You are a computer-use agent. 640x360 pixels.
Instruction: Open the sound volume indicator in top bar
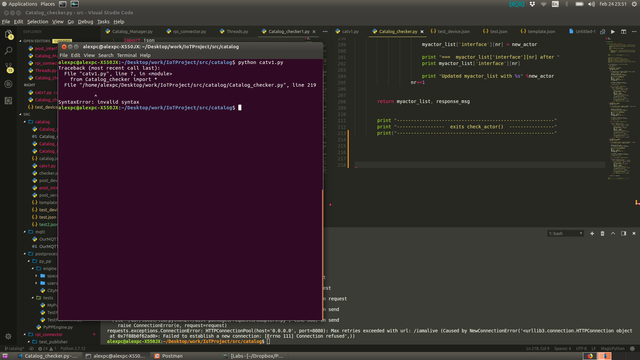point(591,4)
